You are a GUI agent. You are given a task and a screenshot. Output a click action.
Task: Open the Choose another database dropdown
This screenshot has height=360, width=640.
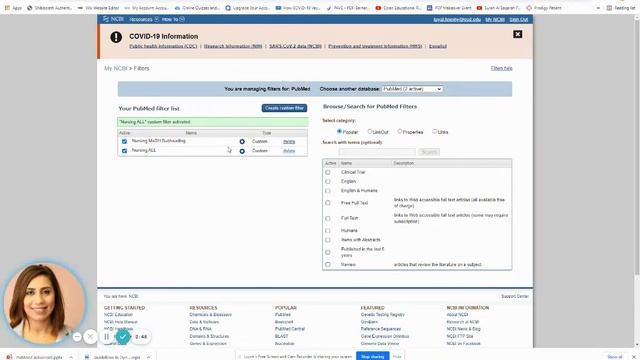pos(412,89)
